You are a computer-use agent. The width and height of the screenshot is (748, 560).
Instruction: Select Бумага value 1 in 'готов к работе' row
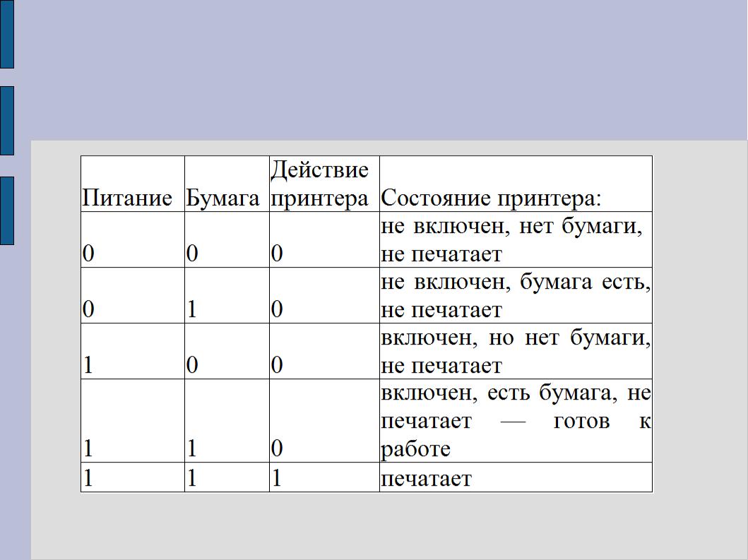pyautogui.click(x=227, y=421)
